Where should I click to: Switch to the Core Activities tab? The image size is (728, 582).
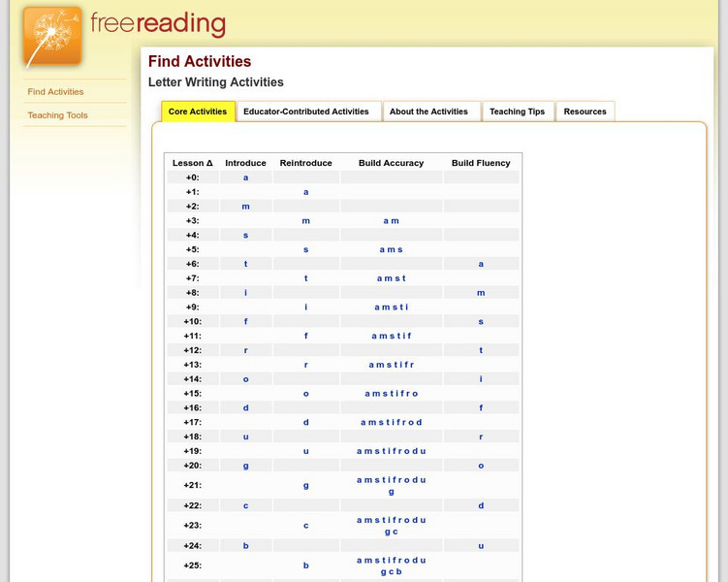point(198,112)
